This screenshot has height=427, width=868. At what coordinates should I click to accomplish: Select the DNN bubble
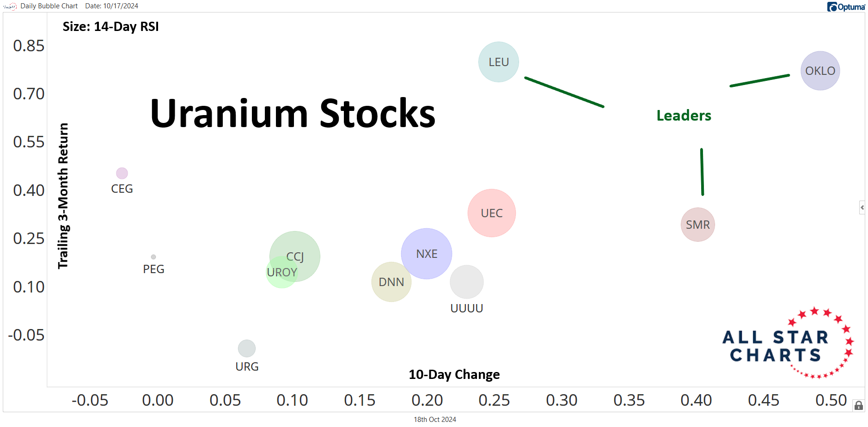[x=391, y=282]
